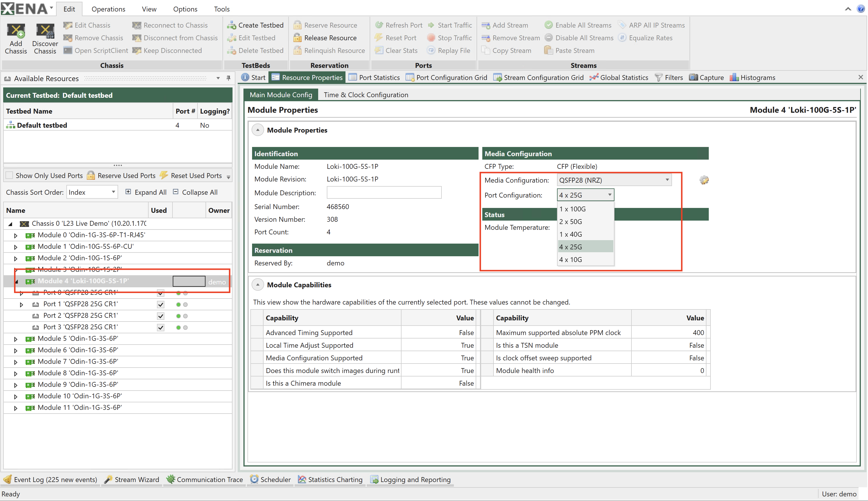
Task: Click the Replay File icon
Action: [431, 51]
